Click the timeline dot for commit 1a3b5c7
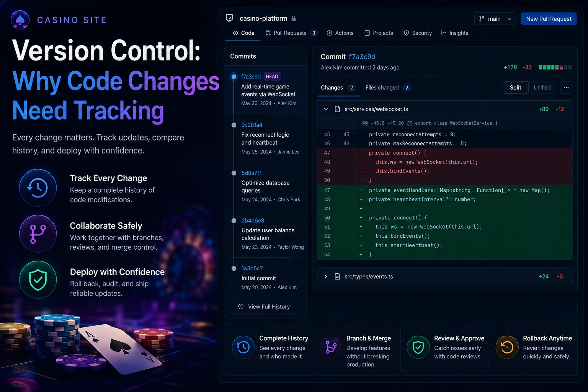This screenshot has height=392, width=588. [234, 268]
